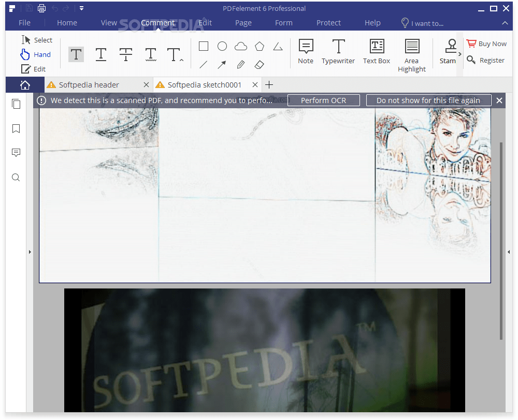Image resolution: width=518 pixels, height=420 pixels.
Task: Close the Softpedia header tab
Action: (147, 85)
